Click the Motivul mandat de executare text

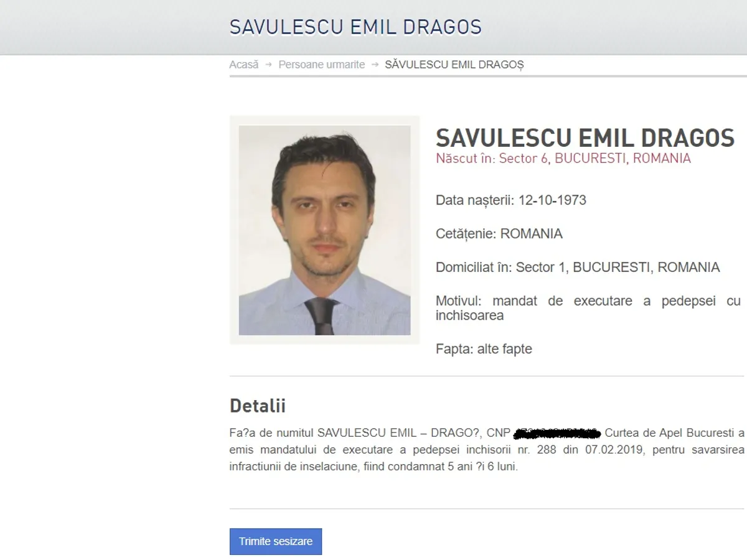[588, 308]
